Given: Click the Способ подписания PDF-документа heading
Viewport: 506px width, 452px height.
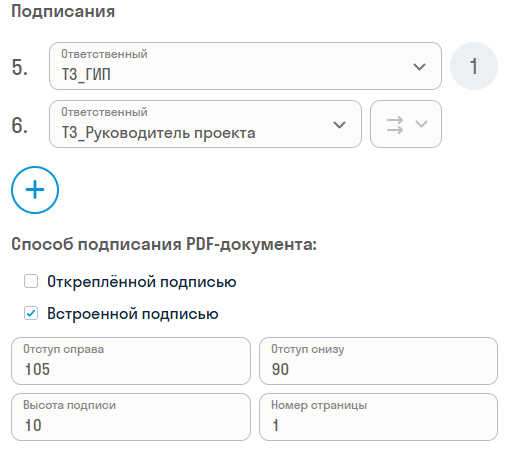Looking at the screenshot, I should click(x=164, y=244).
